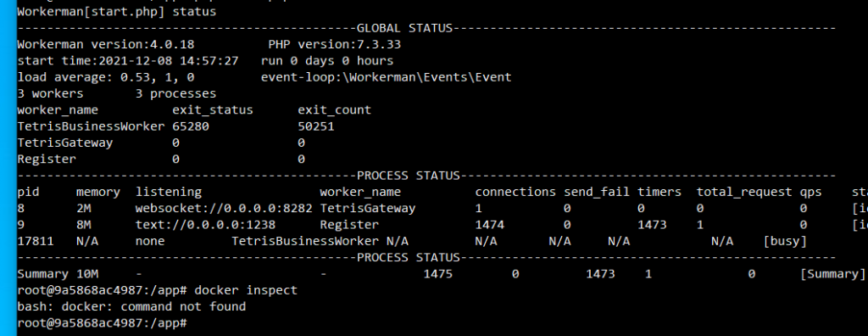
Task: Select the [Summary] label at row end
Action: pyautogui.click(x=832, y=274)
